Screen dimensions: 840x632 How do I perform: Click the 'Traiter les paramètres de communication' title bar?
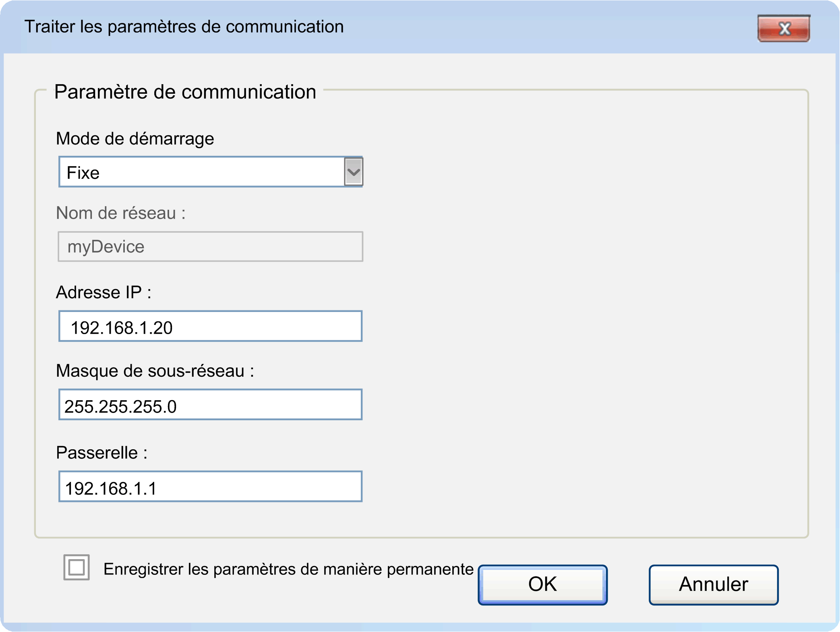(x=184, y=27)
